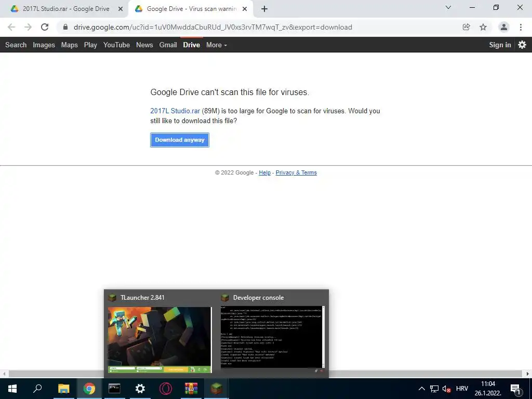Click the TLauncher Minecraft taskbar icon
The width and height of the screenshot is (532, 399).
(217, 389)
